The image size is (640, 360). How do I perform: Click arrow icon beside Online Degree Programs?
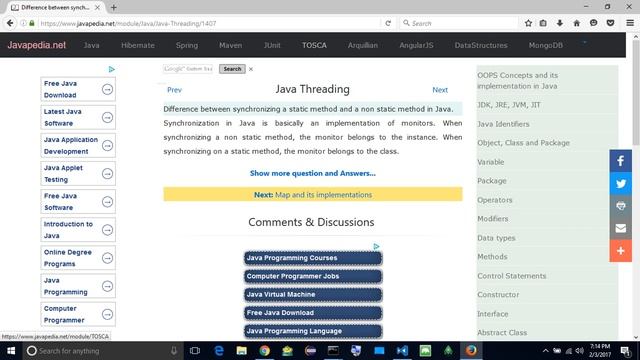[x=107, y=258]
